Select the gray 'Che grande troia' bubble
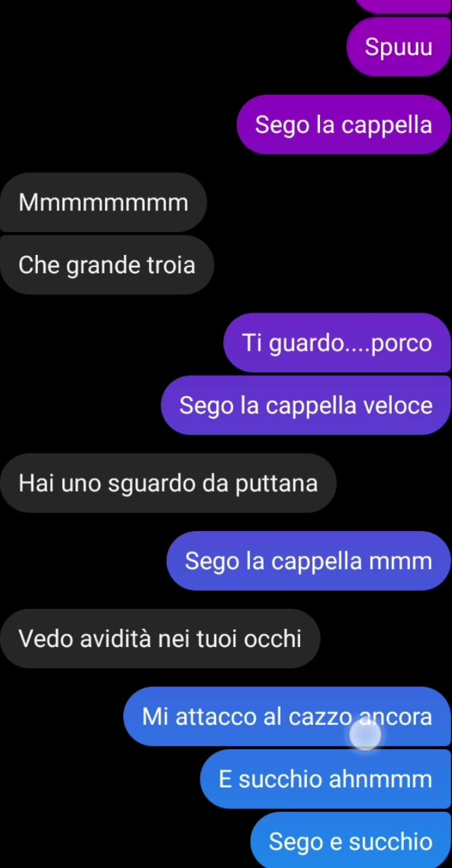 tap(106, 264)
